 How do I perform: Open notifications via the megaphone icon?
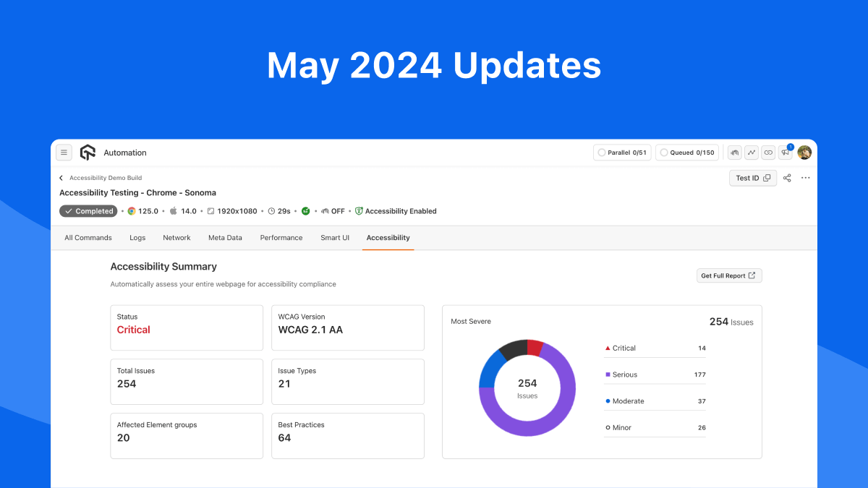point(786,152)
